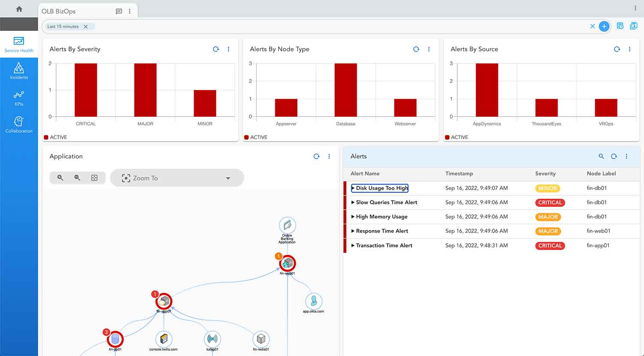Image resolution: width=644 pixels, height=356 pixels.
Task: Open the Incidents panel from the sidebar
Action: (19, 71)
